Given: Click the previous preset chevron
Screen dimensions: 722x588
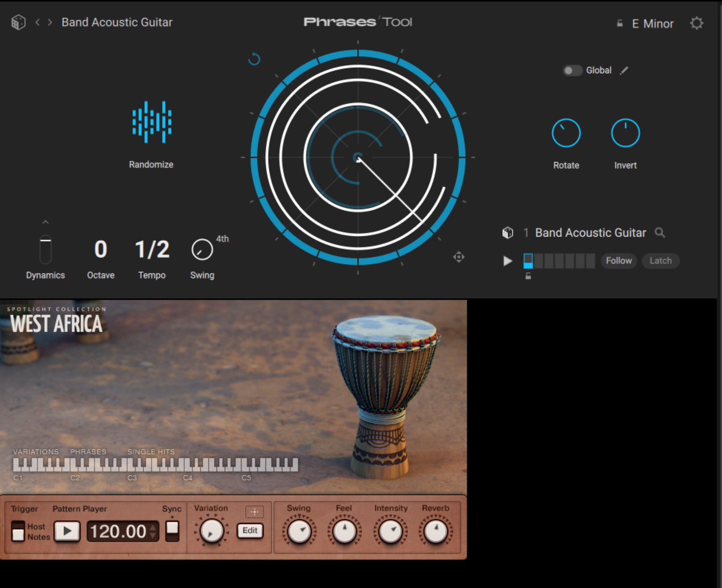Looking at the screenshot, I should pos(37,22).
